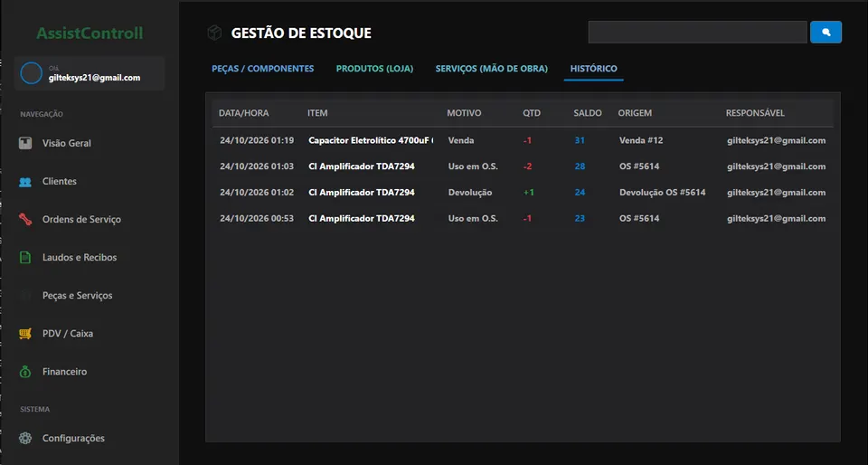The height and width of the screenshot is (465, 868).
Task: Click the AssistControll logo text
Action: pos(90,33)
